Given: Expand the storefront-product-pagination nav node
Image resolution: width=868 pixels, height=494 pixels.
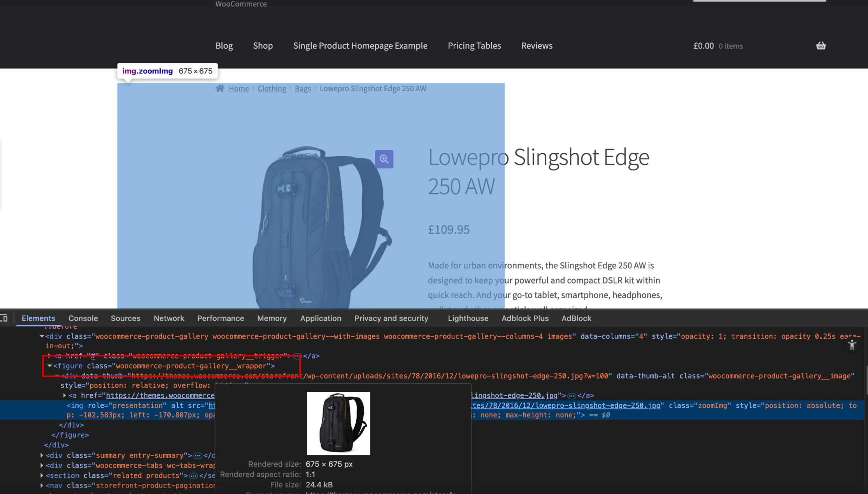Looking at the screenshot, I should click(42, 486).
